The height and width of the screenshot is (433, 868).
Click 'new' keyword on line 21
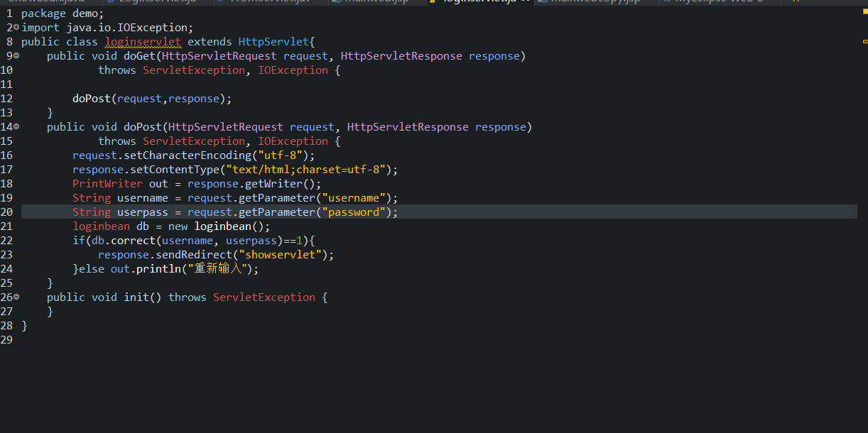click(x=178, y=226)
